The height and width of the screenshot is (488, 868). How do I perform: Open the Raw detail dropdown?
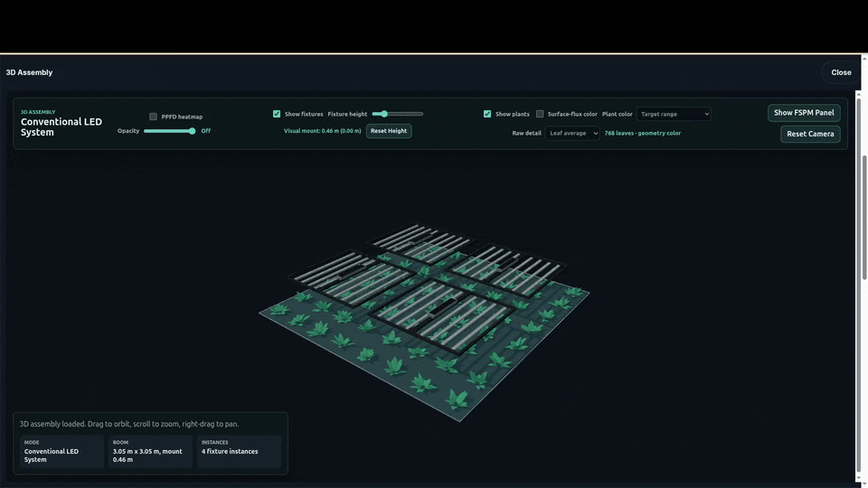pos(571,134)
